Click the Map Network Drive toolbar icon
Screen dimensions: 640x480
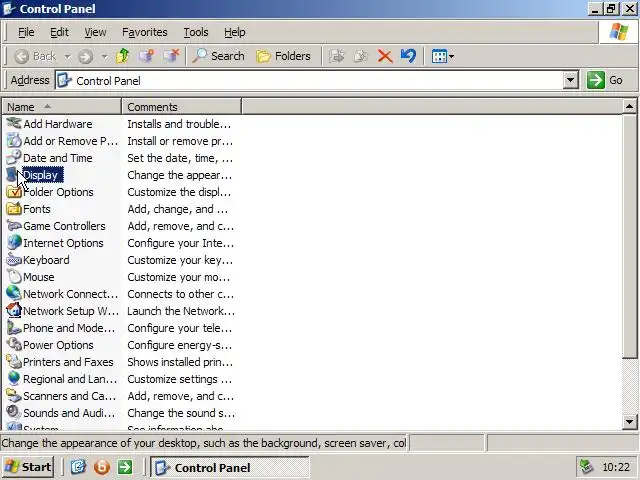tap(147, 56)
